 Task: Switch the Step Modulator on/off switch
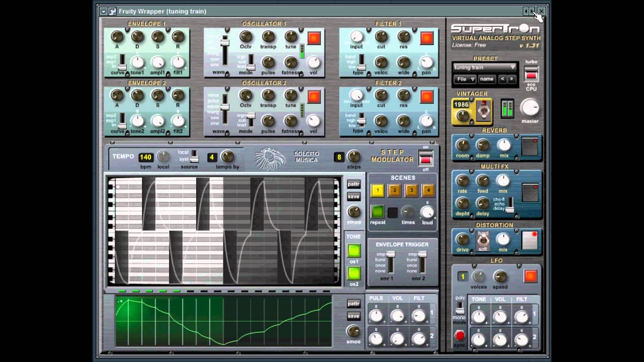coord(426,159)
